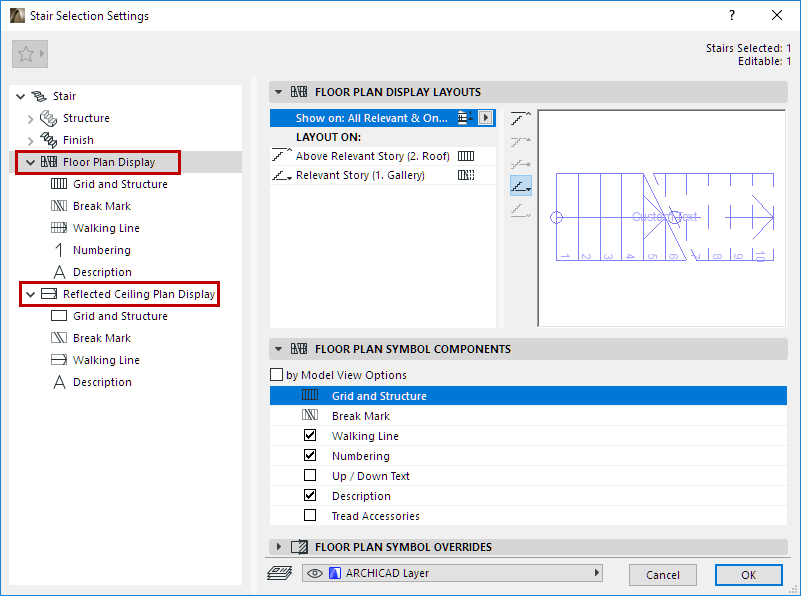Screen dimensions: 801x596
Task: Click Floor Plan Symbol Overrides panel icon
Action: click(x=299, y=547)
